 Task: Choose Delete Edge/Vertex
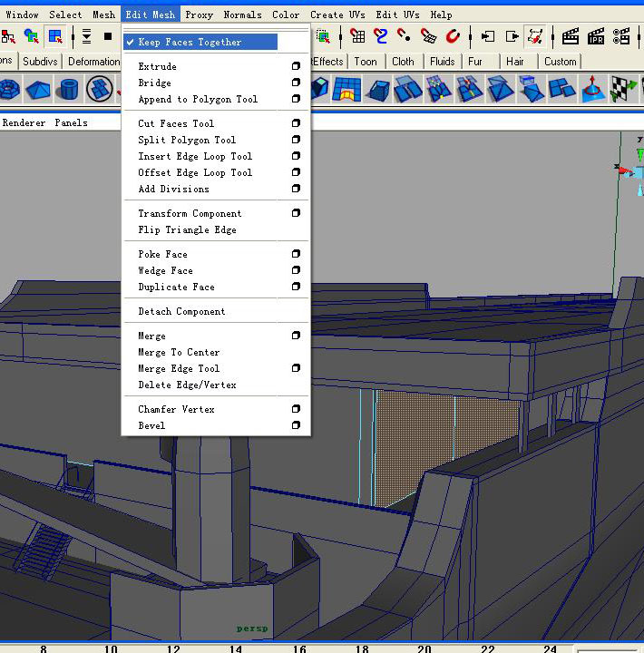187,385
